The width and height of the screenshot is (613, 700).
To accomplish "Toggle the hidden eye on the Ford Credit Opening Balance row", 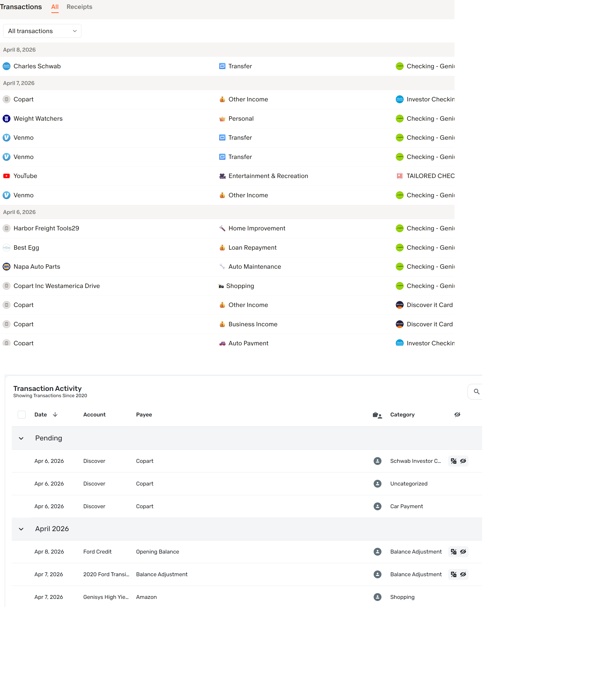I will [x=463, y=552].
